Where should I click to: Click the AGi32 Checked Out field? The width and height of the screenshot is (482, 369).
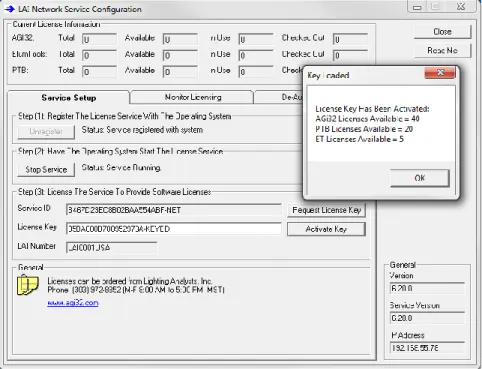coord(350,39)
